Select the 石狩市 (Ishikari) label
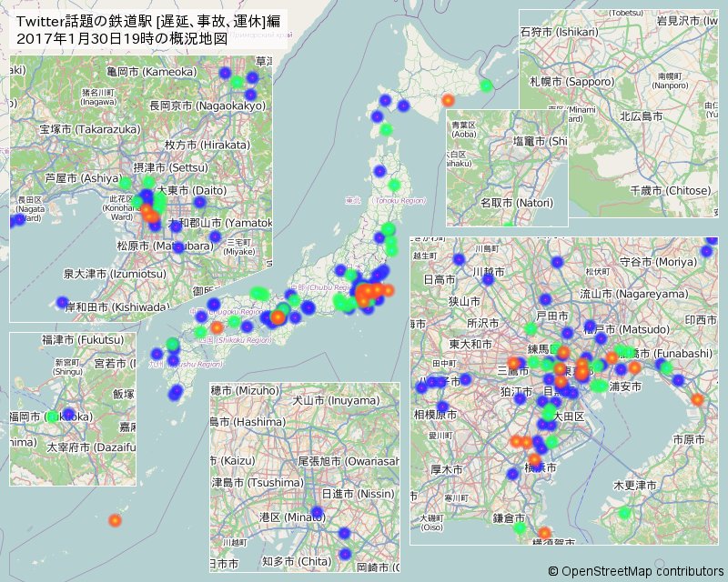Screen dimensions: 728x582 click(x=560, y=32)
